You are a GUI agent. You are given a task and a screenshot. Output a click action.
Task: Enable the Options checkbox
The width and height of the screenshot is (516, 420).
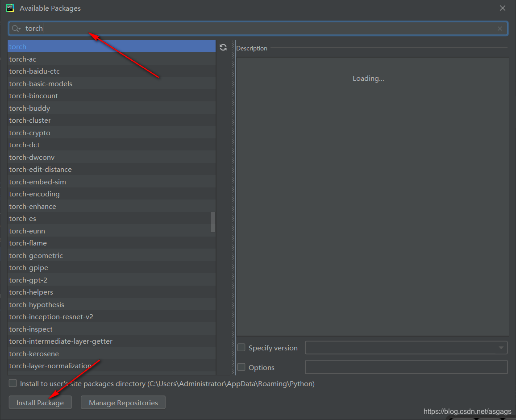coord(241,367)
